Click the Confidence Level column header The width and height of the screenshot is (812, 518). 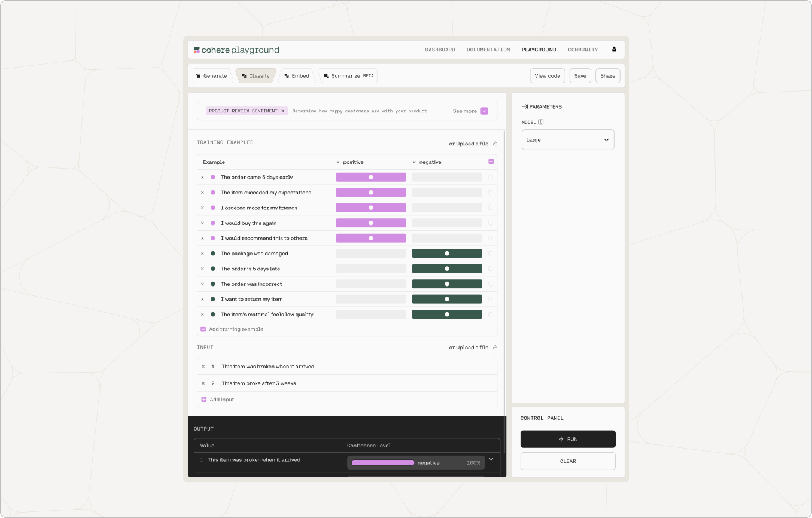point(369,446)
